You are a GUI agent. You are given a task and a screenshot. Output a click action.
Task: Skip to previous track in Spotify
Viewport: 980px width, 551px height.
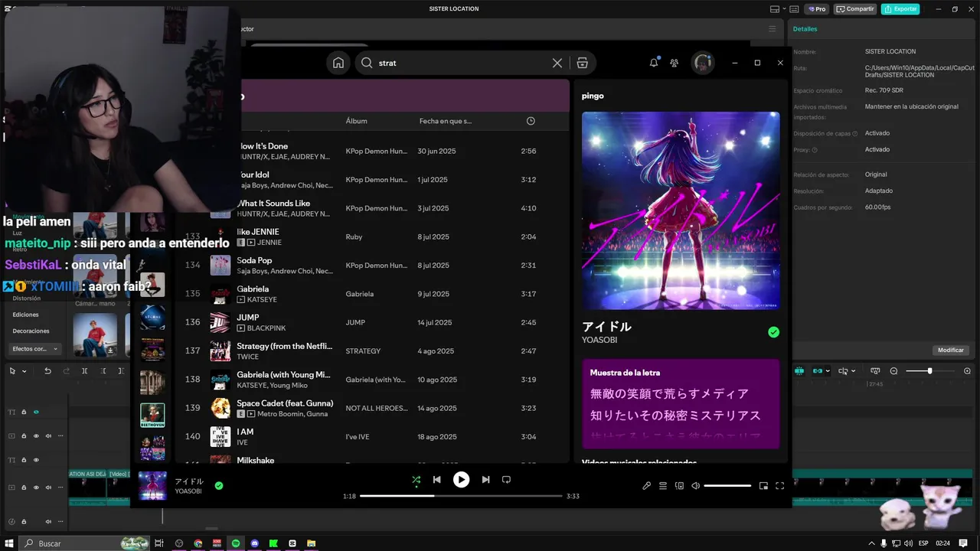[436, 480]
